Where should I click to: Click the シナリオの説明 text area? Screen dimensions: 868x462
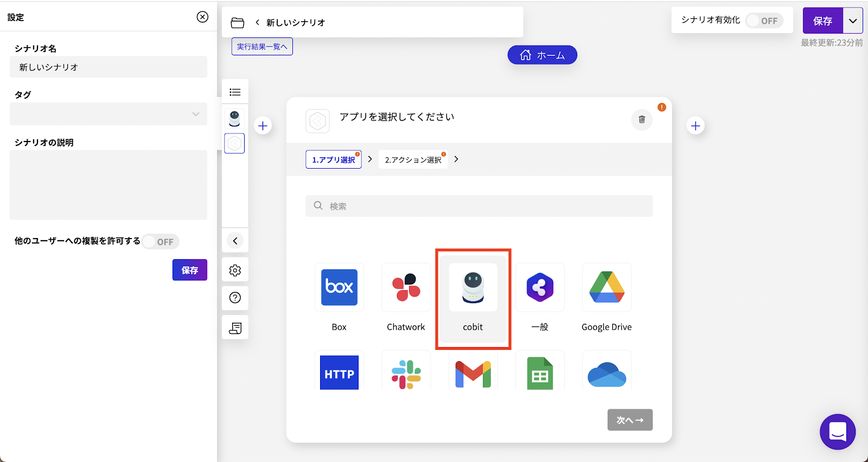pyautogui.click(x=108, y=185)
